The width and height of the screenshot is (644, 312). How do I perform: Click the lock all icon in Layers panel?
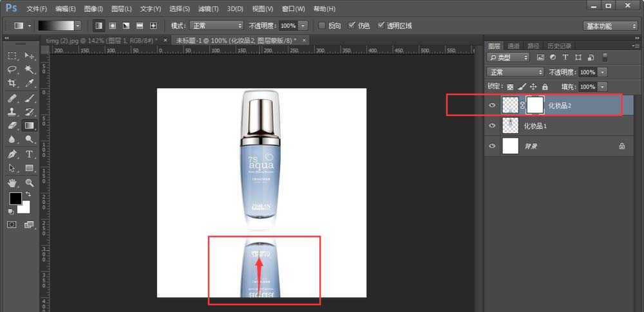(545, 86)
